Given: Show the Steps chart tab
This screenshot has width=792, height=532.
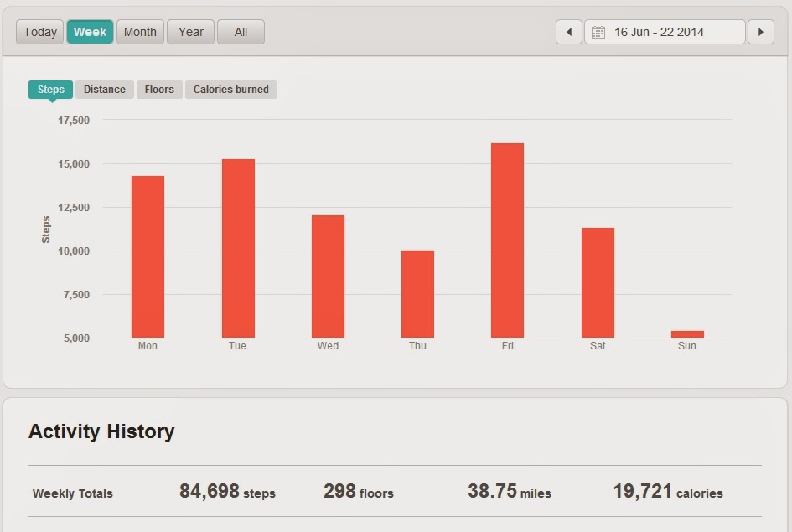Looking at the screenshot, I should tap(50, 90).
